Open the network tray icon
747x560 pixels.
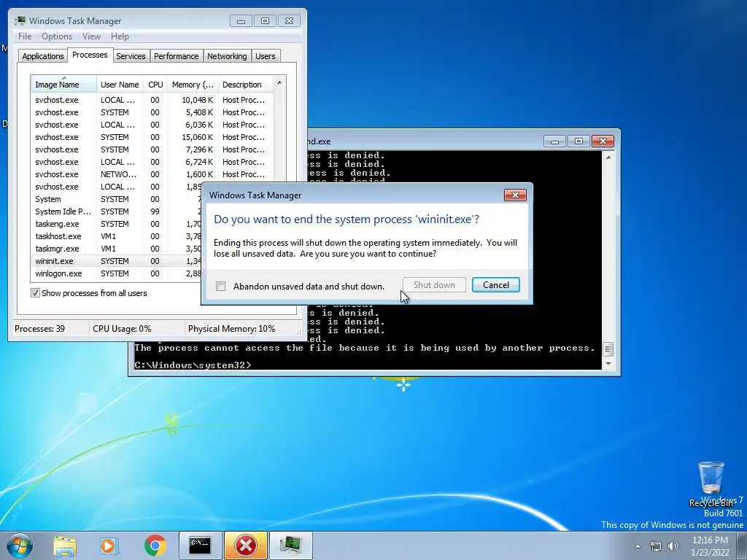[656, 546]
